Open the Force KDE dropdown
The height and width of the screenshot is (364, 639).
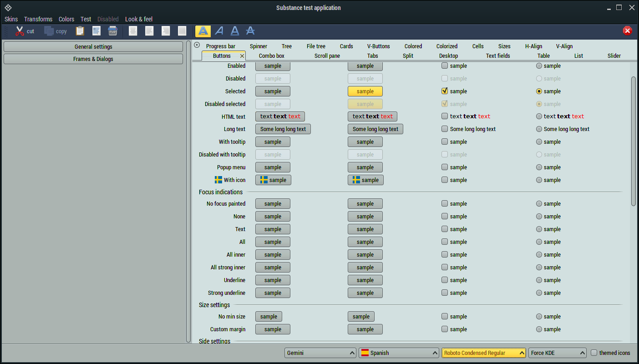pyautogui.click(x=557, y=353)
